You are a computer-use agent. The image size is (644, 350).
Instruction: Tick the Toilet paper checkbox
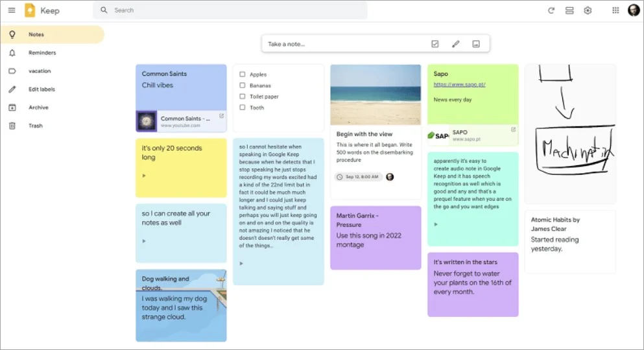click(x=243, y=97)
